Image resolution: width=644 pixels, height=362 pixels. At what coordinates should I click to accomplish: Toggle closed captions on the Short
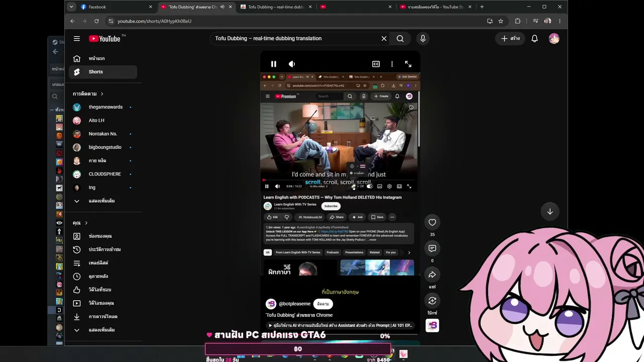click(x=376, y=64)
